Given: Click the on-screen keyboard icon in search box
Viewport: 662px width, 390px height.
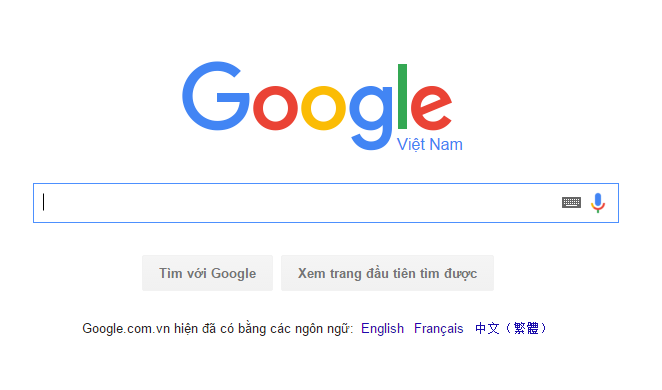Looking at the screenshot, I should coord(571,203).
